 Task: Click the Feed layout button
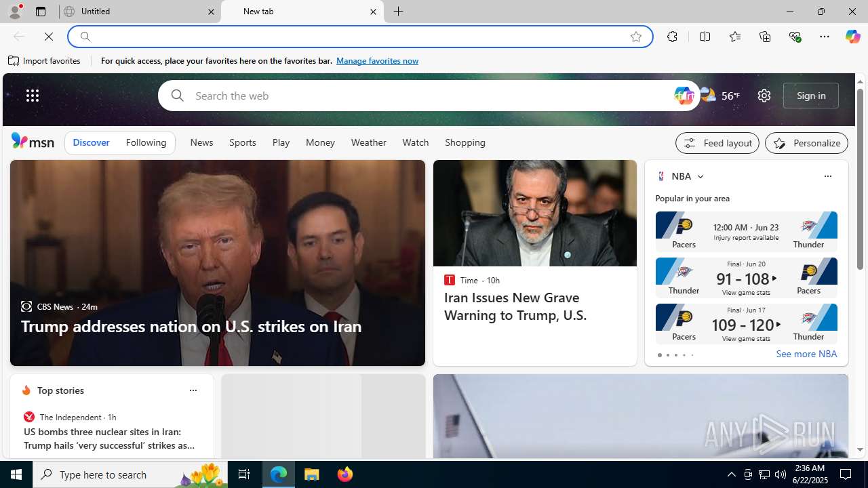tap(717, 143)
